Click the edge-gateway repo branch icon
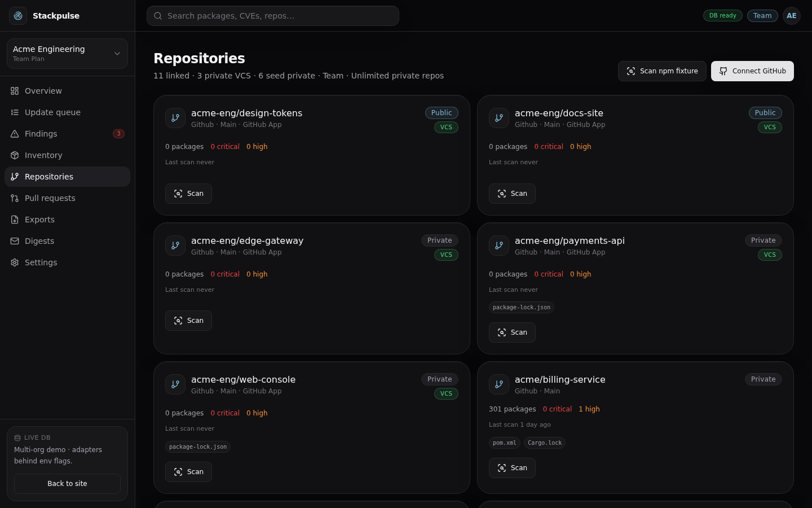The height and width of the screenshot is (508, 812). [x=175, y=246]
